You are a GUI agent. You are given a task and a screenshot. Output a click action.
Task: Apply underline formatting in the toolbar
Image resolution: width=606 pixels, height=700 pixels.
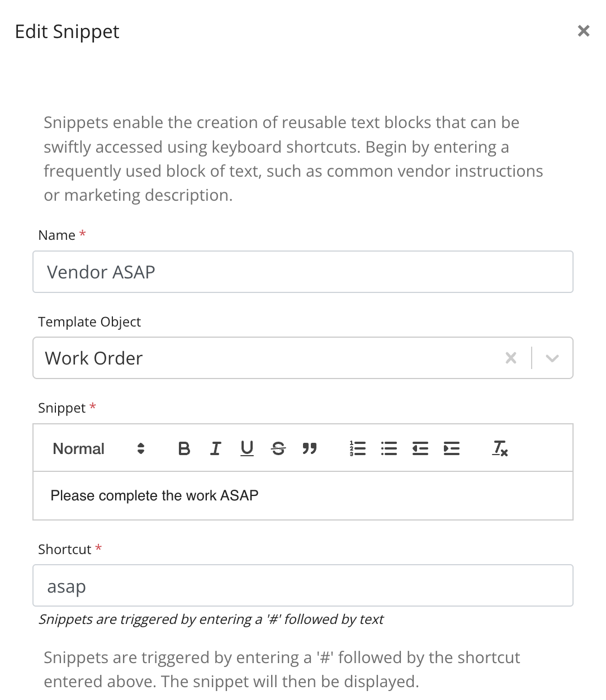[247, 448]
